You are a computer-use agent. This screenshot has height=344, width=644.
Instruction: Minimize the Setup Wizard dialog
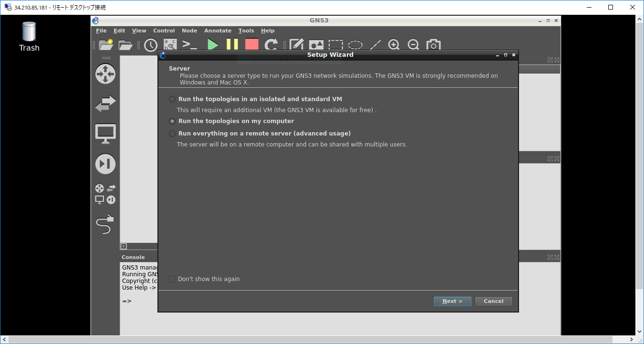[498, 55]
